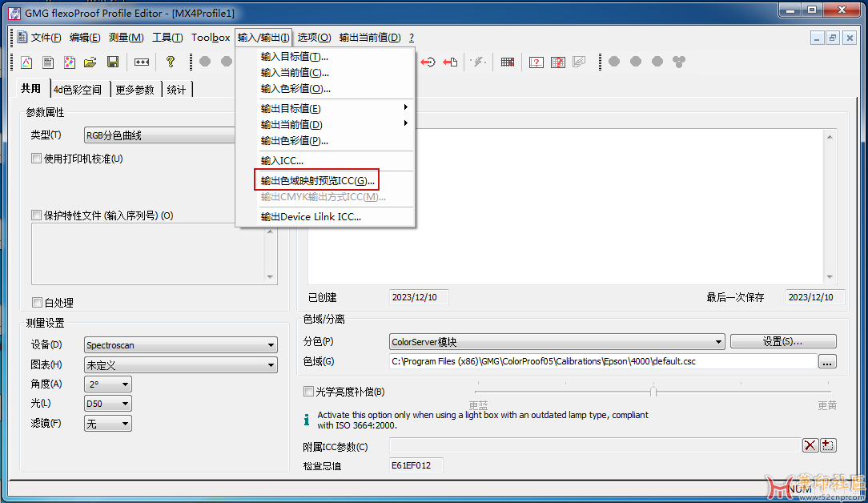This screenshot has height=503, width=868.
Task: Choose 输入当前值 menu entry
Action: click(336, 73)
